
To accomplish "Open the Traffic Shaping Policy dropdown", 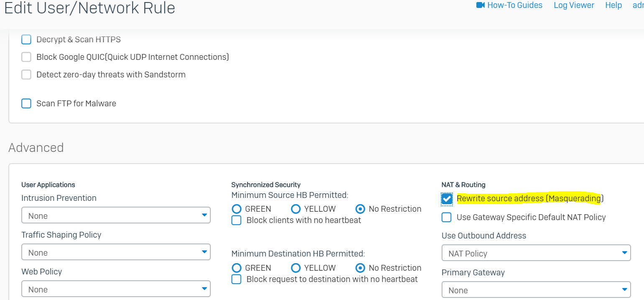I will coord(116,252).
